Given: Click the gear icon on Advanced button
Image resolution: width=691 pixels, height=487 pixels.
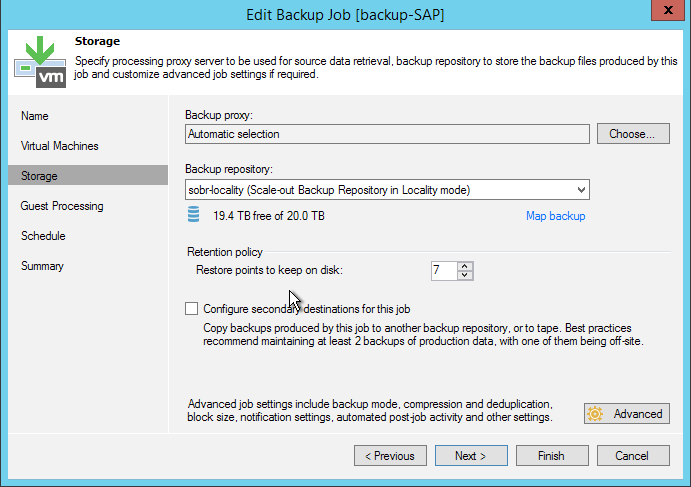Looking at the screenshot, I should pos(596,414).
